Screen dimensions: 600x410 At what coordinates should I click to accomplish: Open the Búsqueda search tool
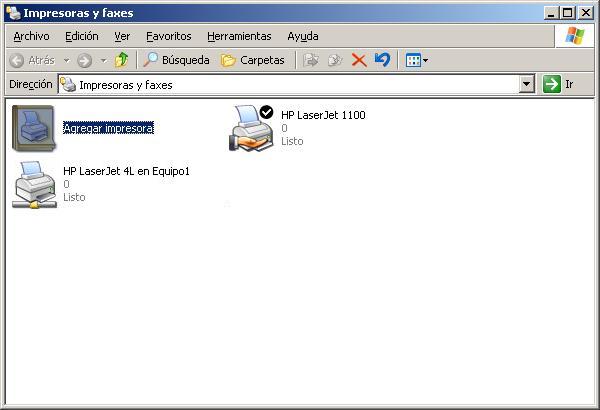(x=176, y=60)
